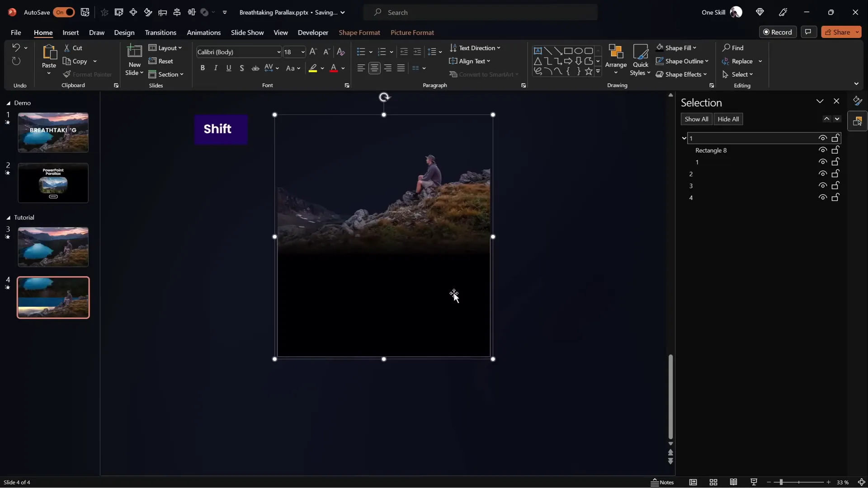Open the Arrange tool

point(616,60)
